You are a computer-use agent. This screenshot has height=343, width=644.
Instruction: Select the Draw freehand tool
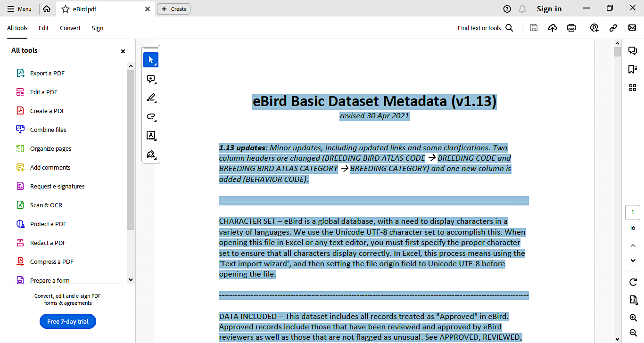(x=151, y=116)
